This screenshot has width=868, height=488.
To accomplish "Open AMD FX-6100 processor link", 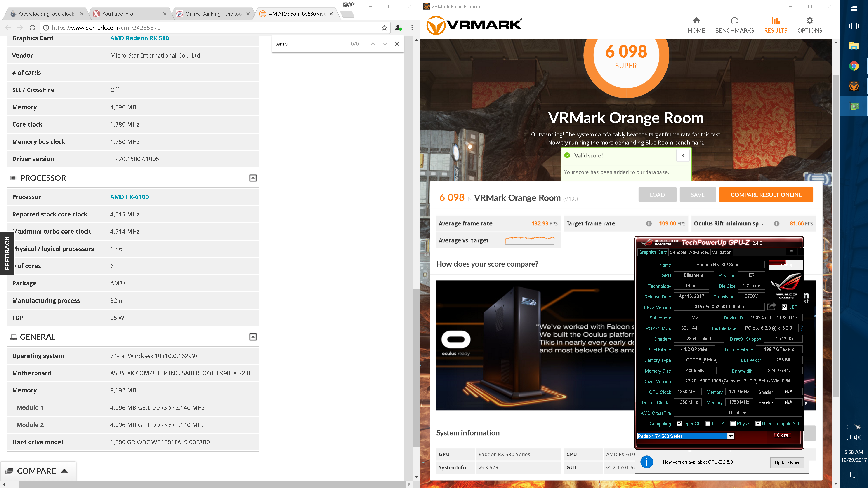I will pyautogui.click(x=129, y=197).
